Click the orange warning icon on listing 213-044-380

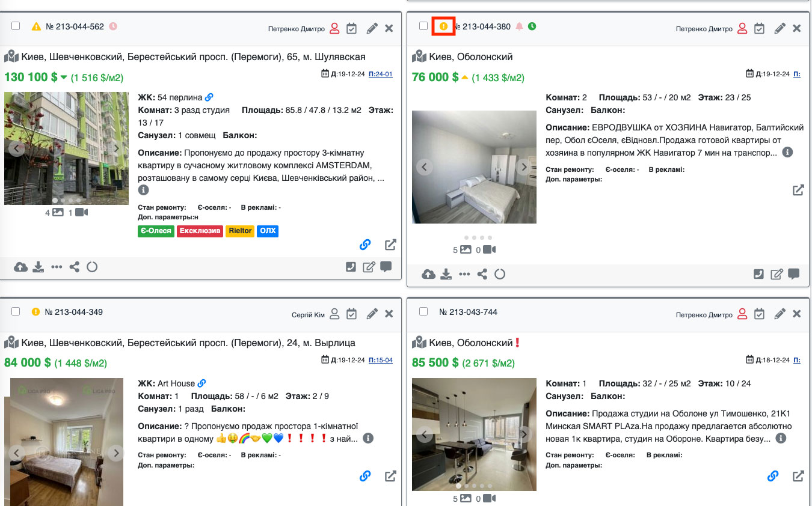443,26
